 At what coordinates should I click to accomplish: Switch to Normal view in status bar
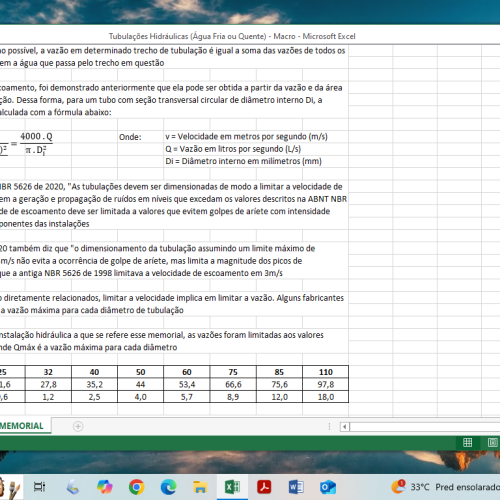tap(467, 442)
